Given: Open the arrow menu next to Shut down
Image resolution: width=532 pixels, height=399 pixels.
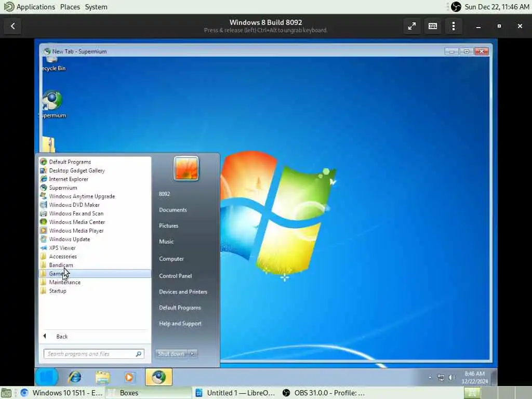Looking at the screenshot, I should click(x=192, y=354).
